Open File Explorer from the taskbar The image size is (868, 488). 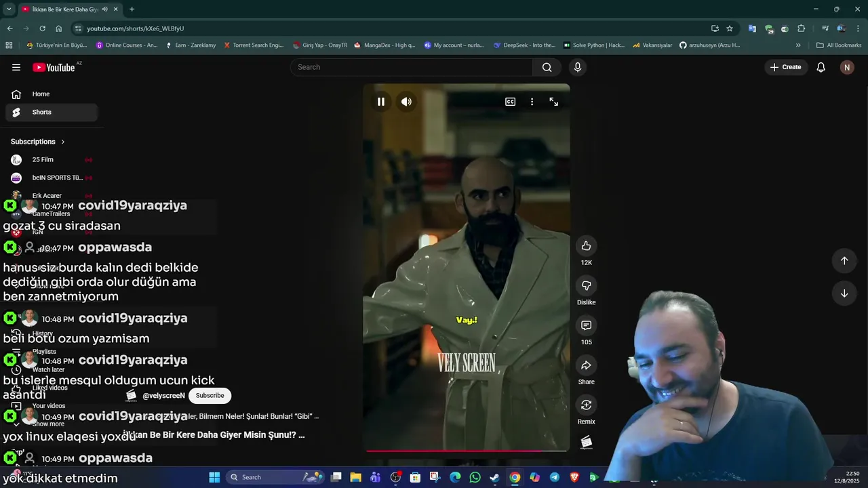point(355,477)
